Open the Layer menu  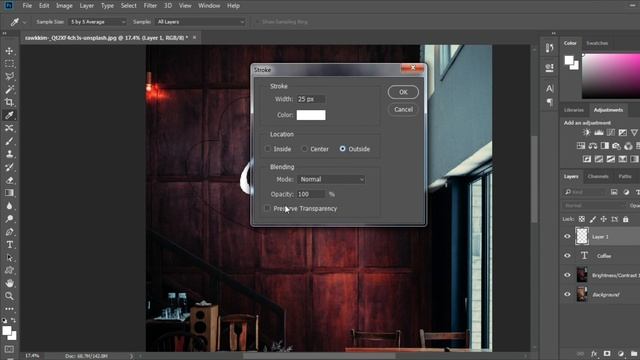click(87, 6)
